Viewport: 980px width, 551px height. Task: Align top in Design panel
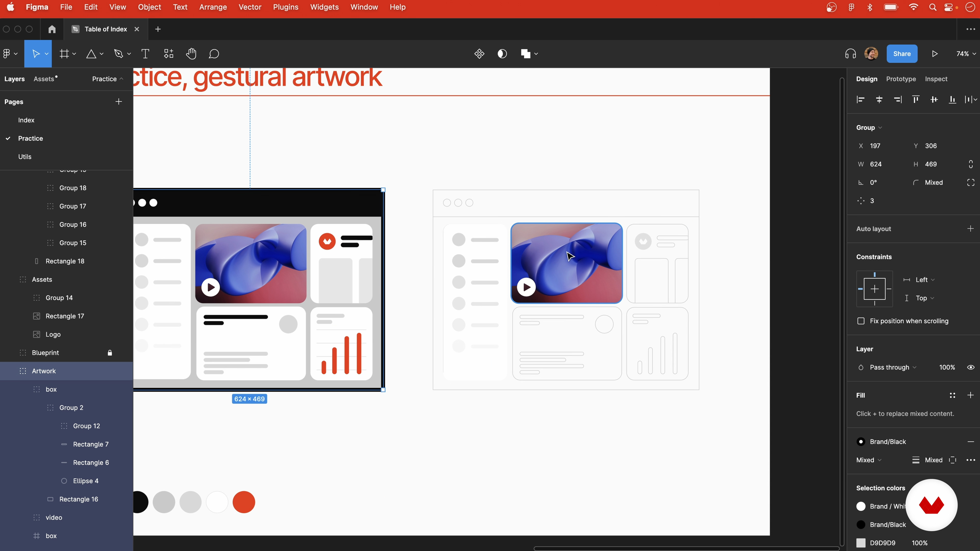click(x=916, y=100)
